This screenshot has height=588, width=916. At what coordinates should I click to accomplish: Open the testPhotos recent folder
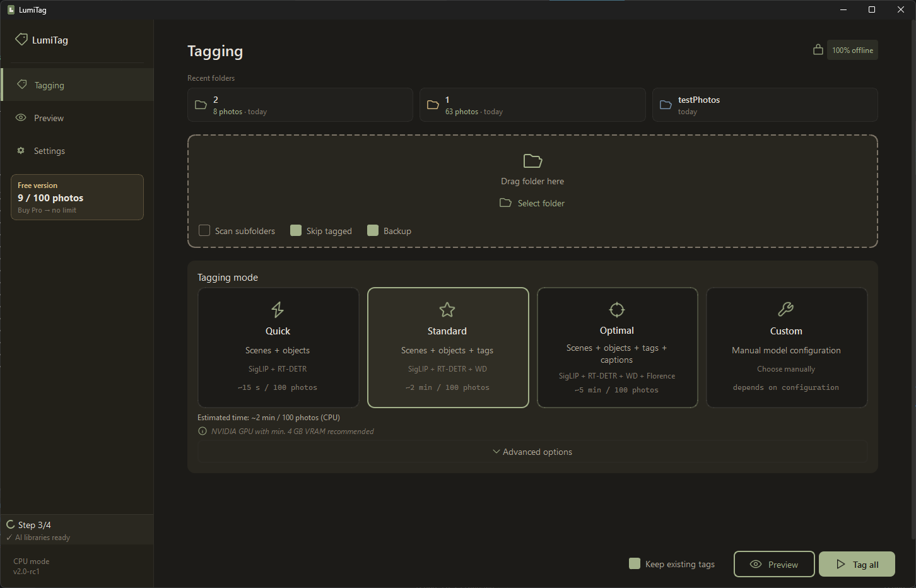point(765,105)
